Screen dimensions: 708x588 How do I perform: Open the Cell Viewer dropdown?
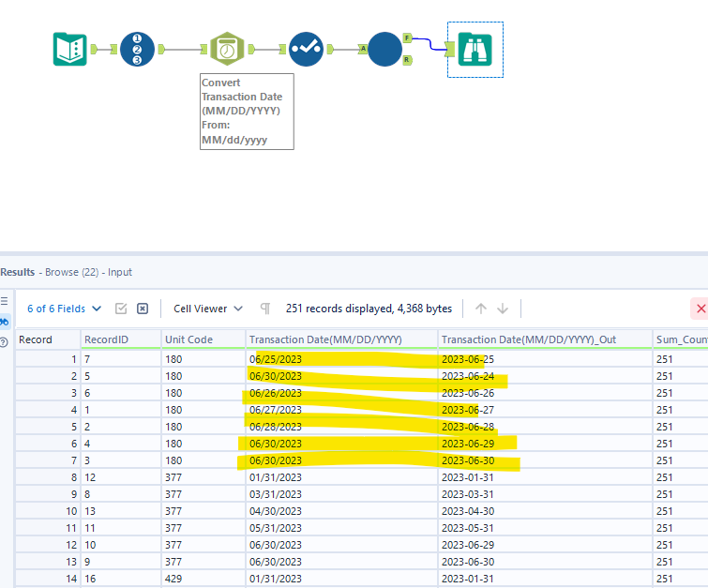(x=208, y=309)
